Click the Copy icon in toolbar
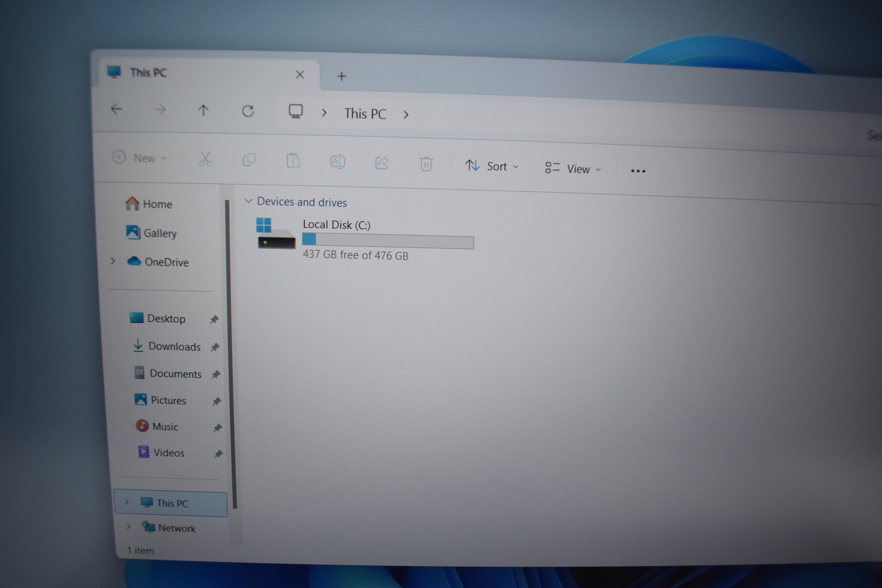This screenshot has height=588, width=882. (x=249, y=160)
